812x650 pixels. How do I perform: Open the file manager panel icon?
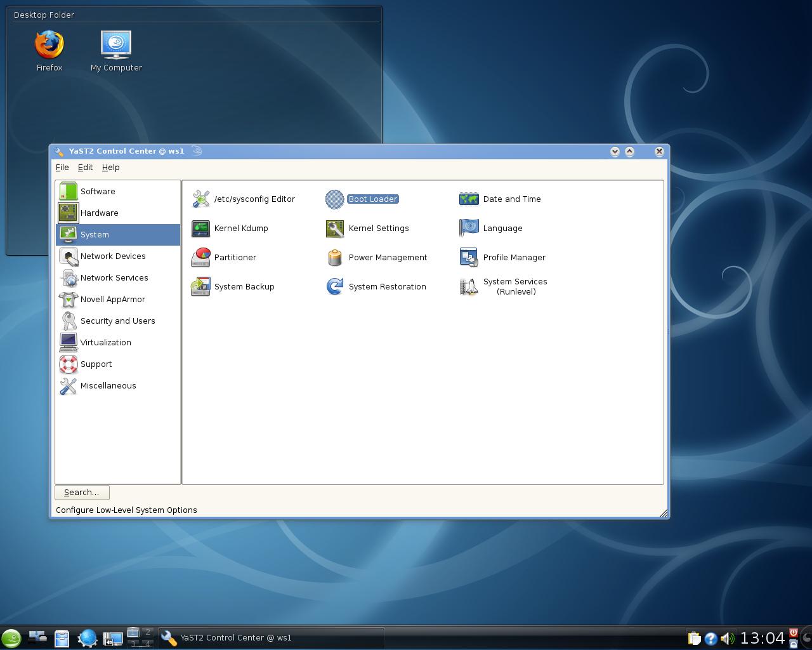click(x=62, y=638)
